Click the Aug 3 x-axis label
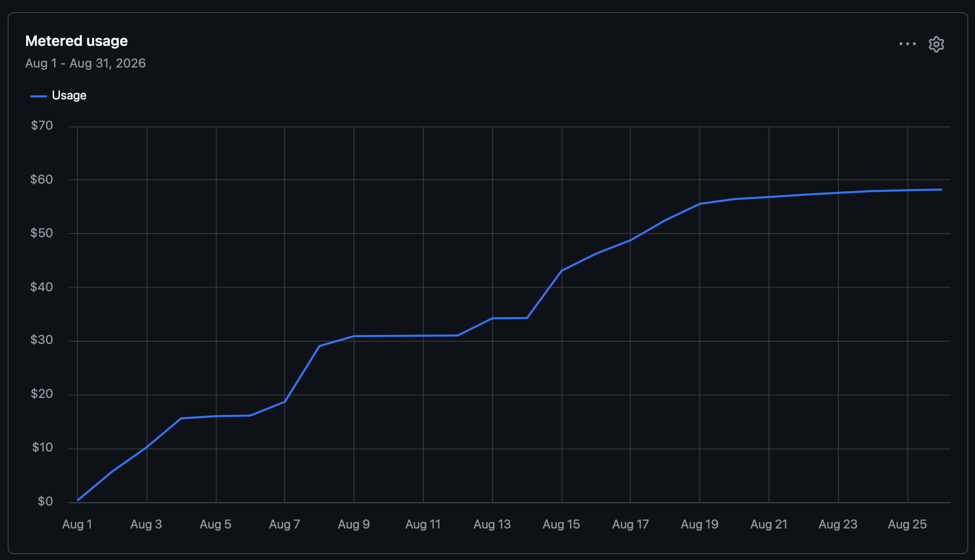Screen dimensions: 975x560 click(x=146, y=524)
